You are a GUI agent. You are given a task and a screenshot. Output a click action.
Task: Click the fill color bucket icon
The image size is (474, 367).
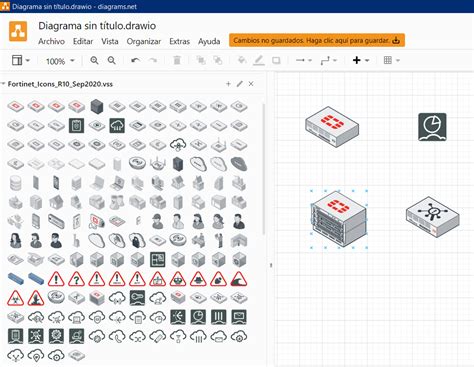(242, 60)
